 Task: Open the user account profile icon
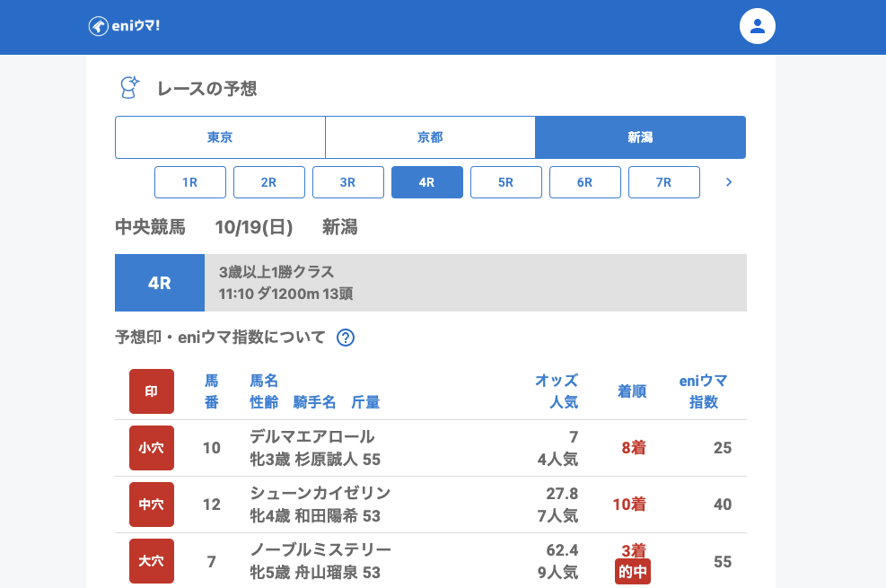pos(757,26)
